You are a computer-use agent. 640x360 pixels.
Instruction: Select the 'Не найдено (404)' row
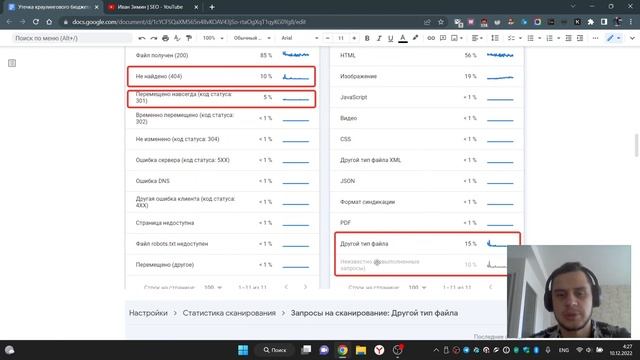[221, 76]
